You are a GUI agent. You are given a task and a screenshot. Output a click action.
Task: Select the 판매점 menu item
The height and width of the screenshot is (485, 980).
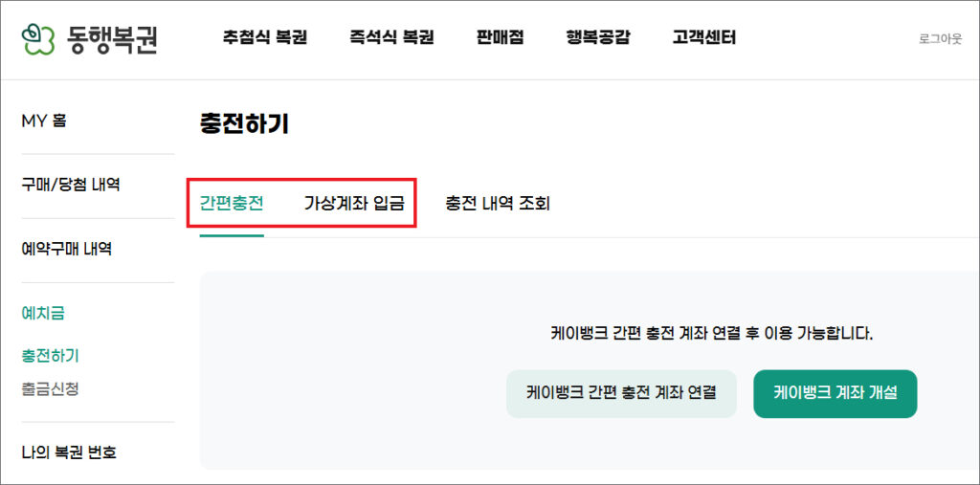click(x=500, y=38)
